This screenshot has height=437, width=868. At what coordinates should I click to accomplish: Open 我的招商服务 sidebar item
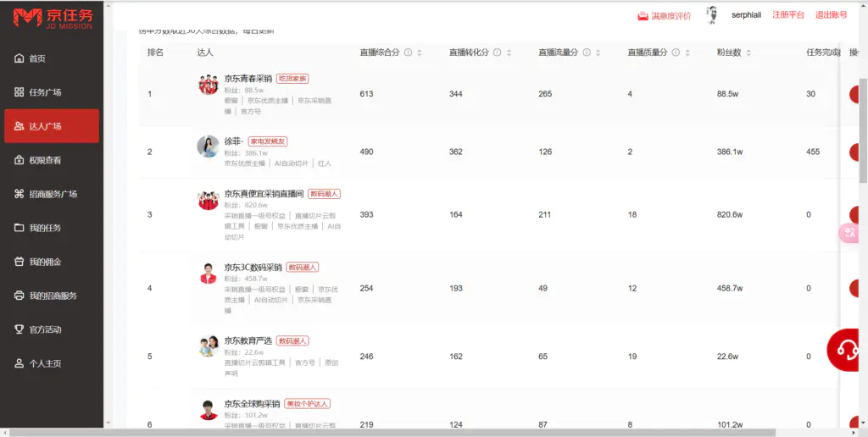52,296
